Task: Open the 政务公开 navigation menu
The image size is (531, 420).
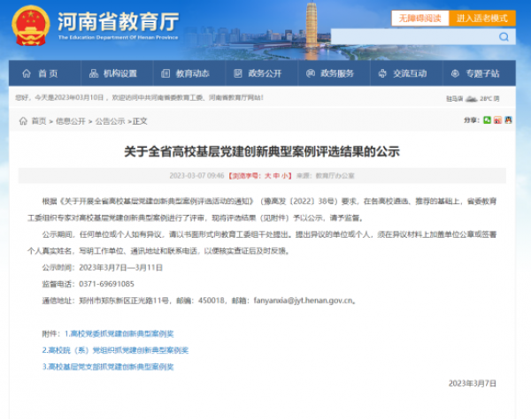Action: pos(258,73)
